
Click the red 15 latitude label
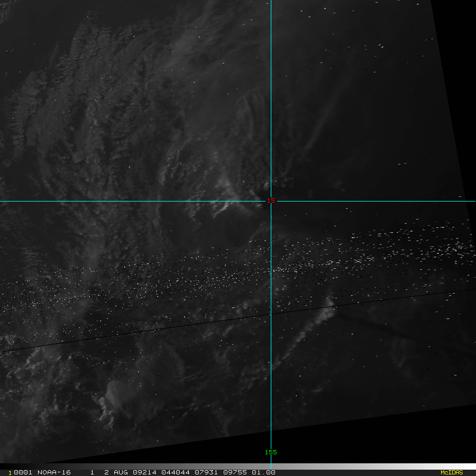tap(271, 201)
